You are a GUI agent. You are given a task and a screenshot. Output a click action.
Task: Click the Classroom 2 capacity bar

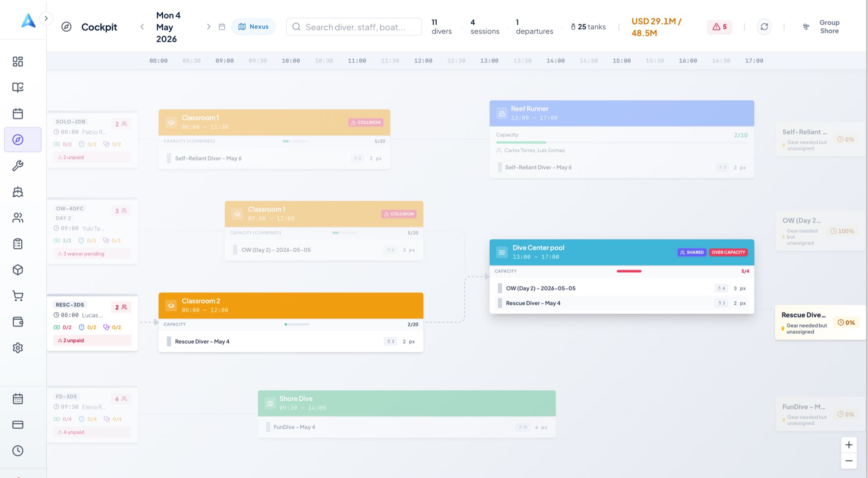[297, 324]
